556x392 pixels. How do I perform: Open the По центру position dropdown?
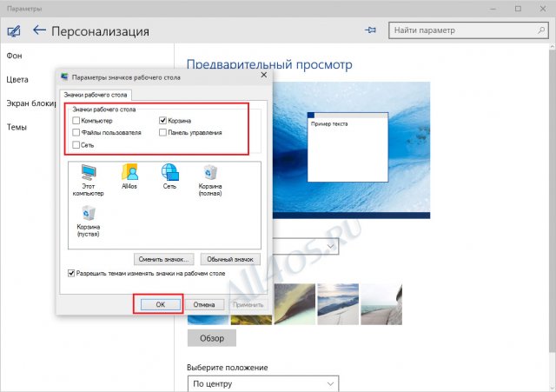(263, 384)
